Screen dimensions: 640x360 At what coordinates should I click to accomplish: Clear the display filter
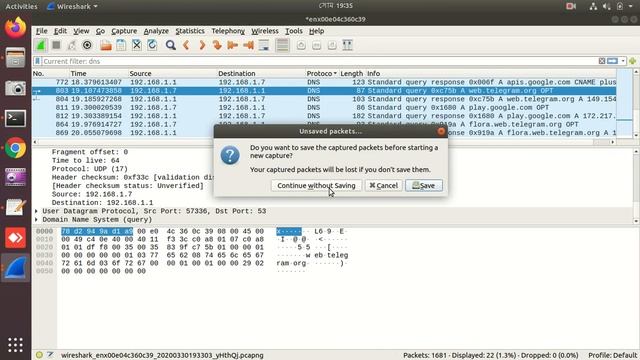[602, 61]
